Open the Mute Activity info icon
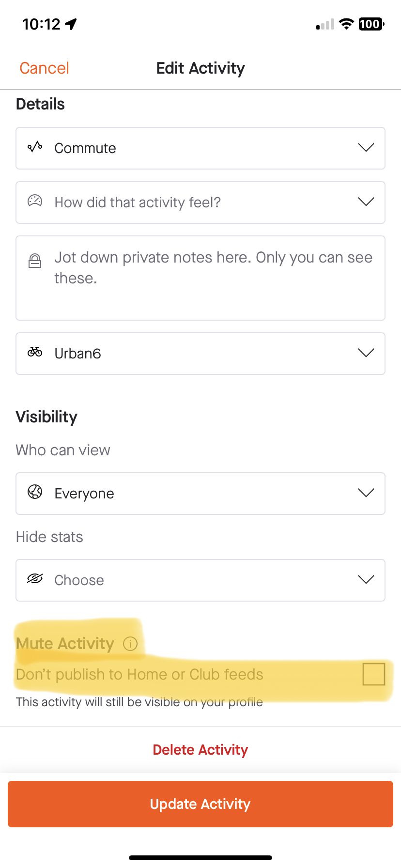 [x=130, y=644]
